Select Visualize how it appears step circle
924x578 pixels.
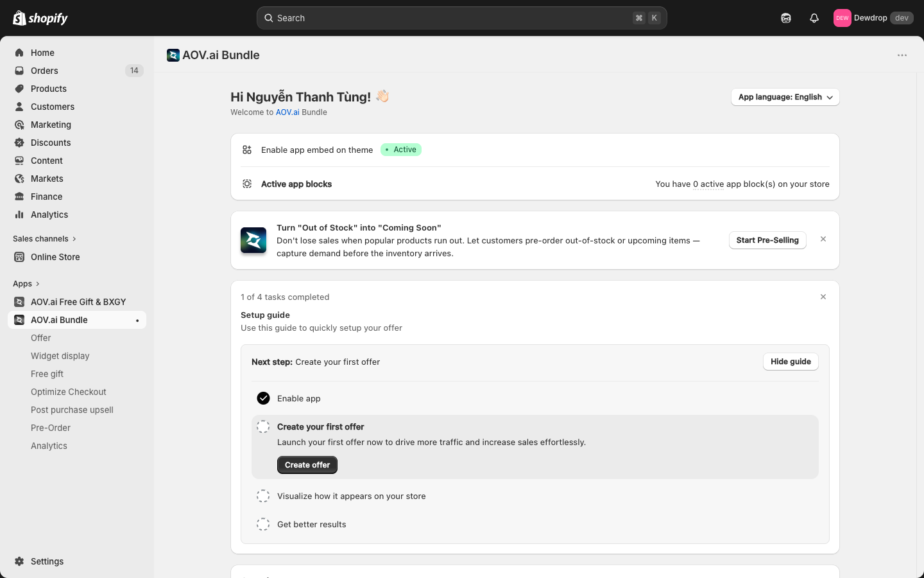[x=263, y=496]
